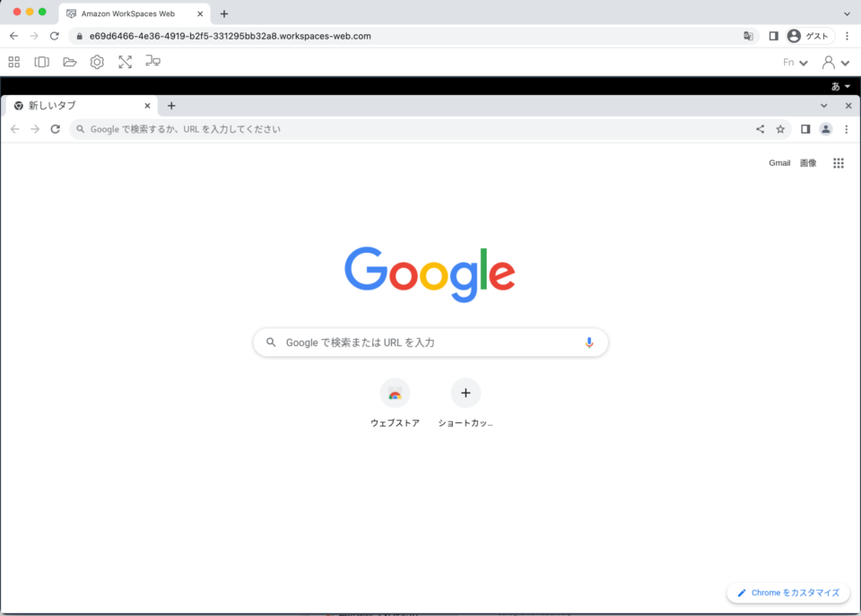Image resolution: width=861 pixels, height=616 pixels.
Task: Expand the Fn keys dropdown
Action: point(796,63)
